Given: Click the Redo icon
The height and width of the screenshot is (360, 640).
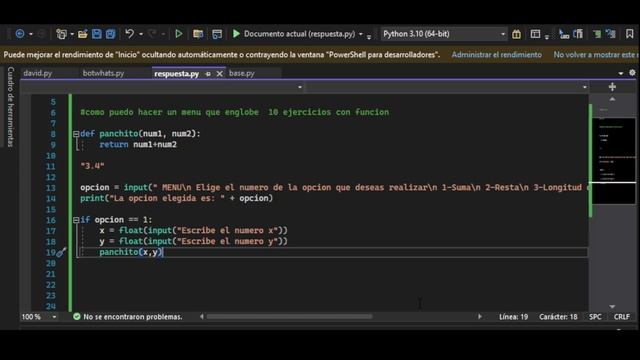Looking at the screenshot, I should point(152,34).
